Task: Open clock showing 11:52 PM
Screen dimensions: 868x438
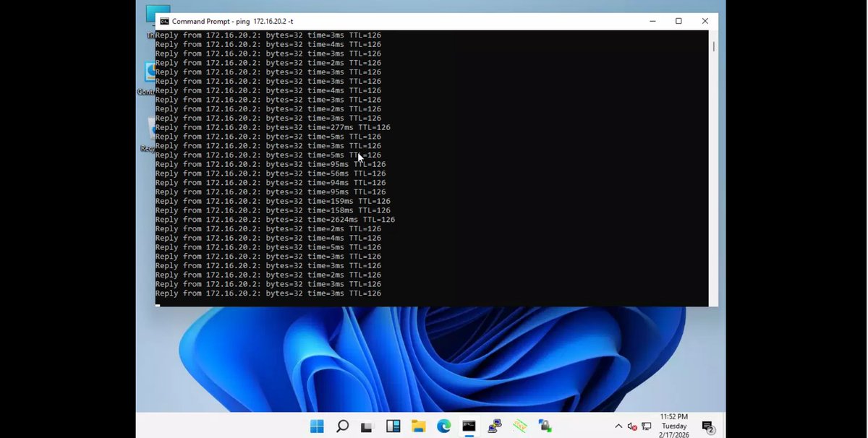Action: 674,426
